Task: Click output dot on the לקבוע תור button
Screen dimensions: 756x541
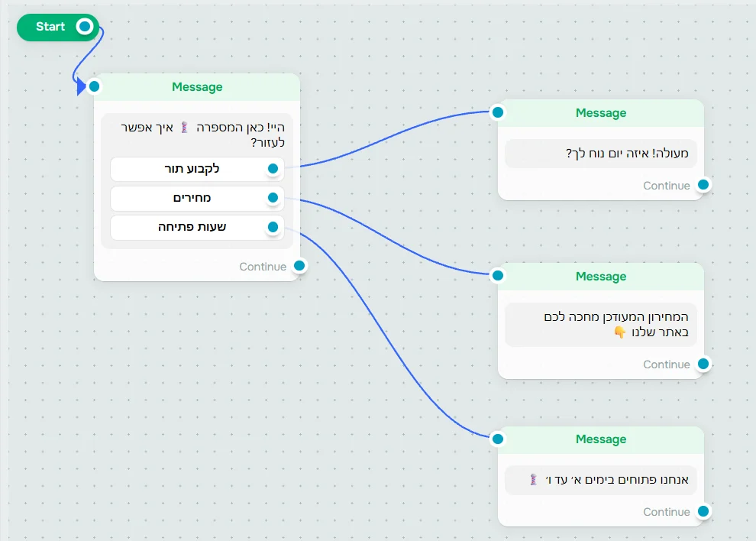Action: click(x=273, y=168)
